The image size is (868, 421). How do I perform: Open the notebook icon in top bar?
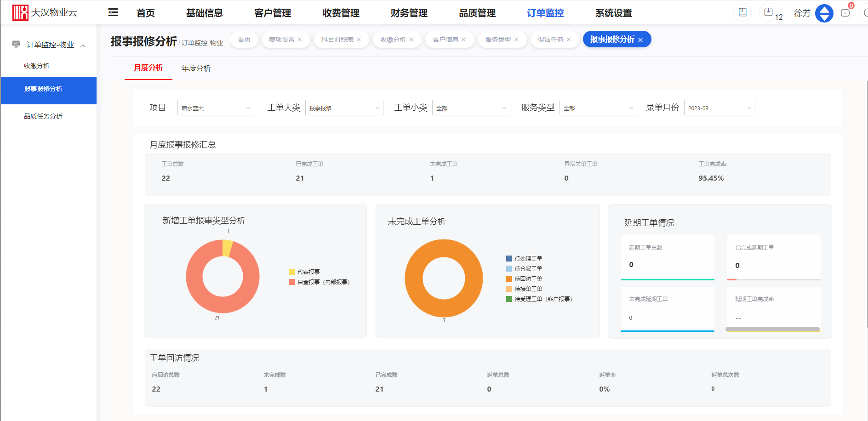pyautogui.click(x=742, y=12)
